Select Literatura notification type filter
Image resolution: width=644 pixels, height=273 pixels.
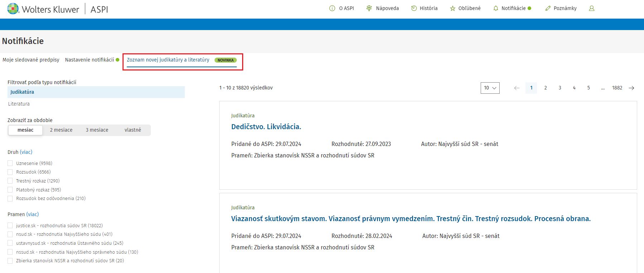19,104
